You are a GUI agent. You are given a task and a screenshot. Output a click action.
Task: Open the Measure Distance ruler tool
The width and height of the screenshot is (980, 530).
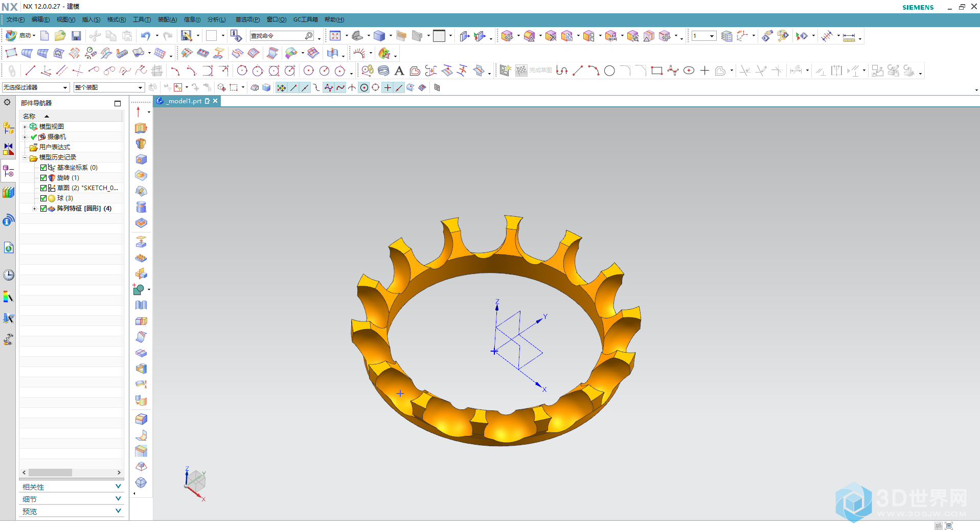coord(849,37)
